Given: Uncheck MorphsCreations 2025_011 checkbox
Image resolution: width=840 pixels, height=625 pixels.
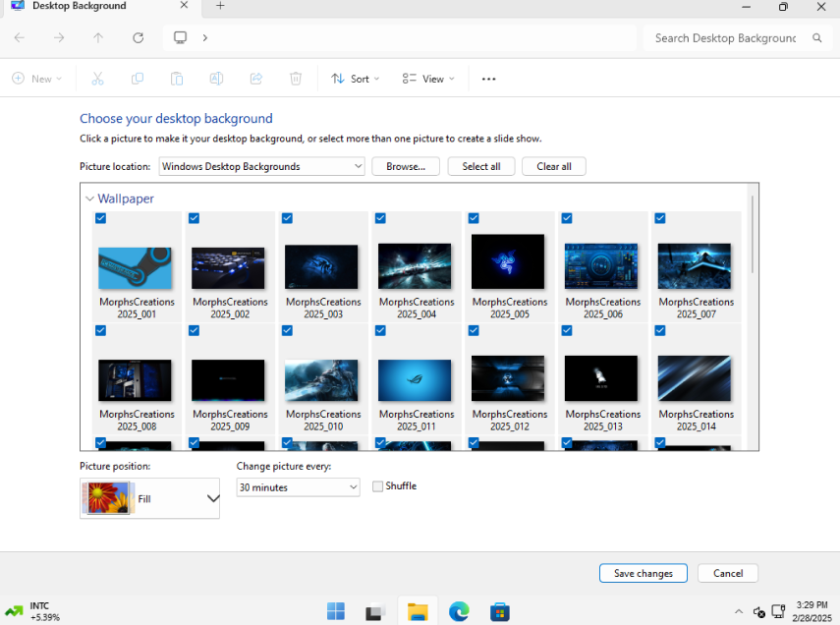Looking at the screenshot, I should pos(380,331).
